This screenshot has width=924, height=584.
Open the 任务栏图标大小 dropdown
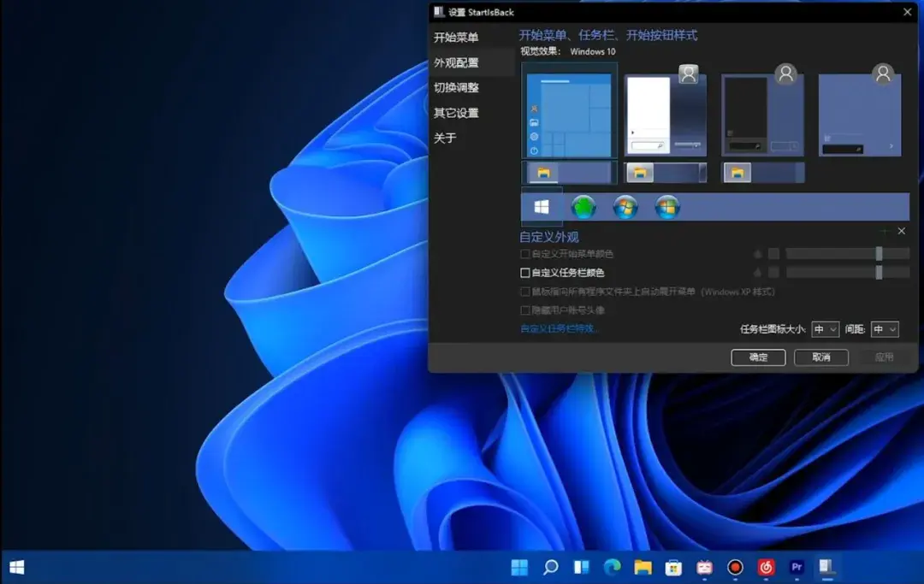tap(824, 329)
